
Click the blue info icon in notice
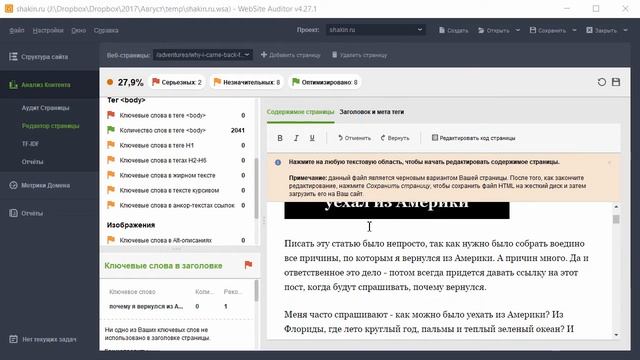coord(278,162)
